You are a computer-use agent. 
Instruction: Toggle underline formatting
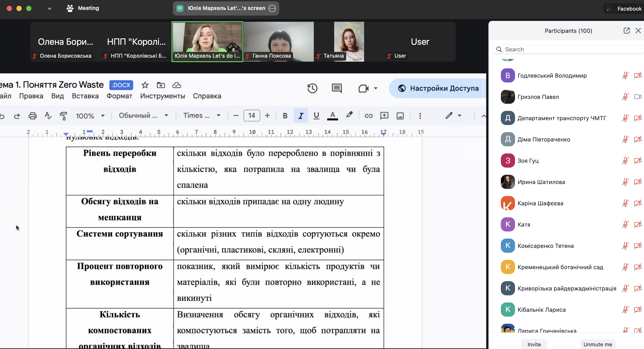pyautogui.click(x=316, y=116)
